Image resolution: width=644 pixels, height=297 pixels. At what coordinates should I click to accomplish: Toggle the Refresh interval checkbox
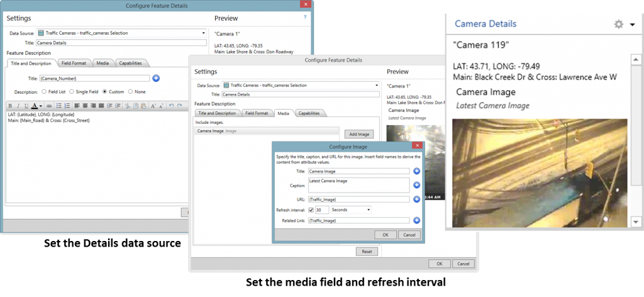(x=311, y=210)
